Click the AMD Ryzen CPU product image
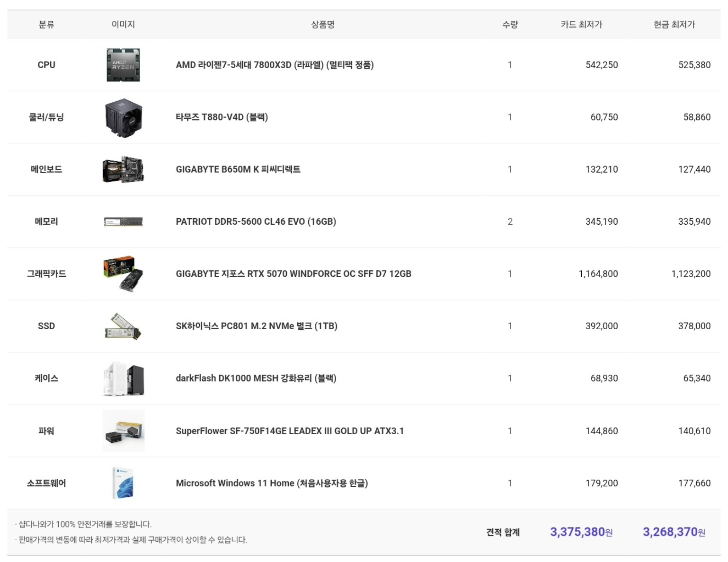 123,65
